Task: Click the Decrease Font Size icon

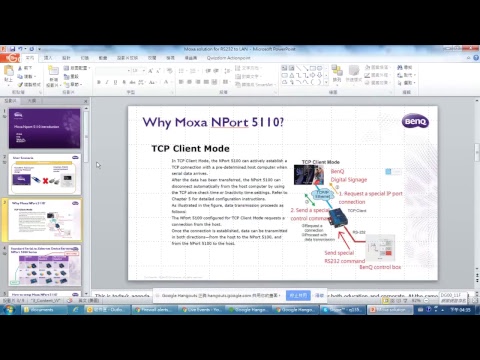Action: click(x=158, y=71)
